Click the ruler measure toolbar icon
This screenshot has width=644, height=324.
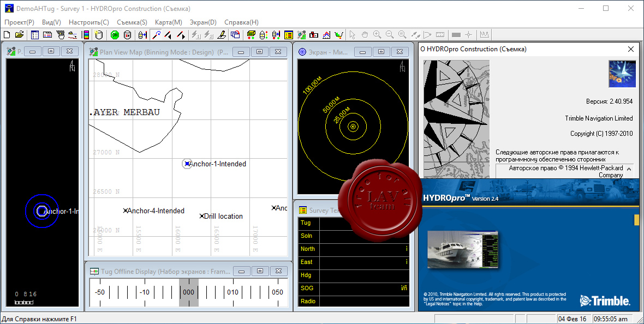pos(440,35)
